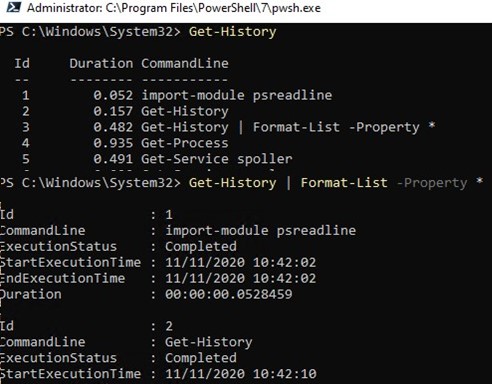Click the PowerShell icon in title bar

pos(14,7)
